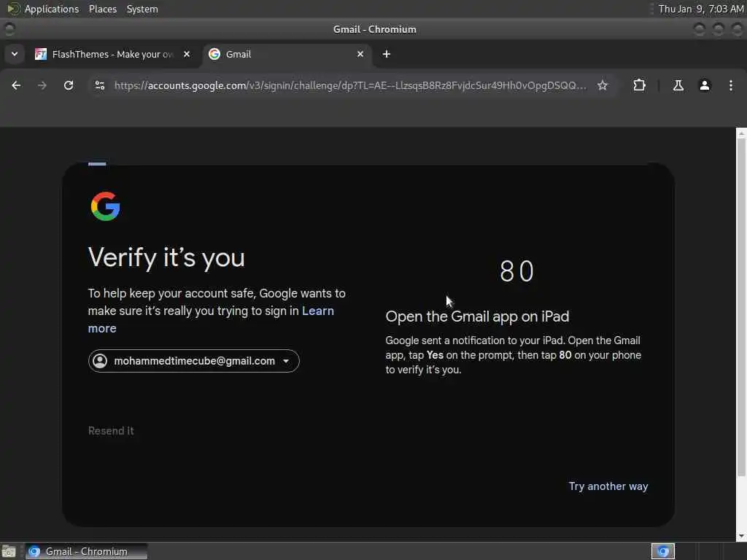Reload the current page
This screenshot has width=747, height=560.
point(69,86)
